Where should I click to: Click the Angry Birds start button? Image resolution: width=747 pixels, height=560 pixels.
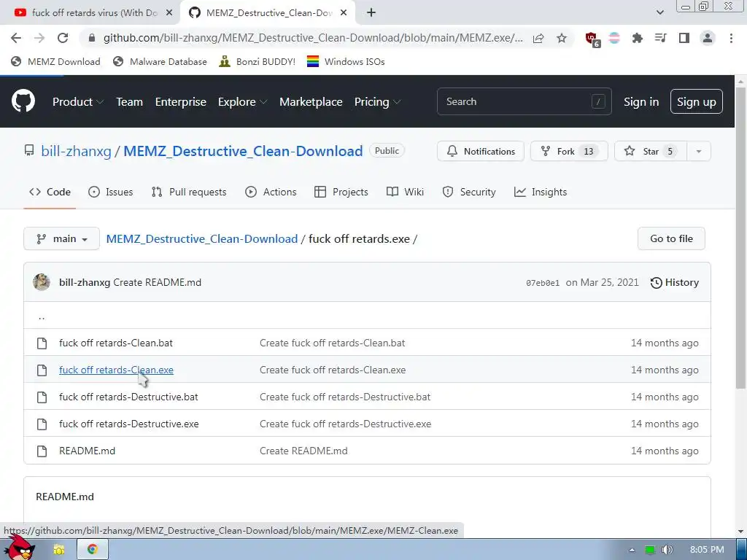[x=18, y=548]
